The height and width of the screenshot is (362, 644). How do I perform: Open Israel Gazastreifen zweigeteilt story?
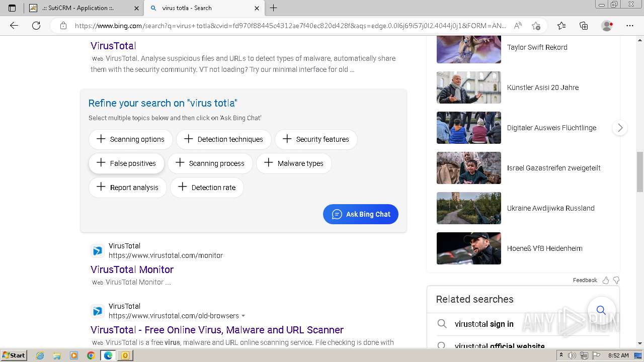coord(554,168)
